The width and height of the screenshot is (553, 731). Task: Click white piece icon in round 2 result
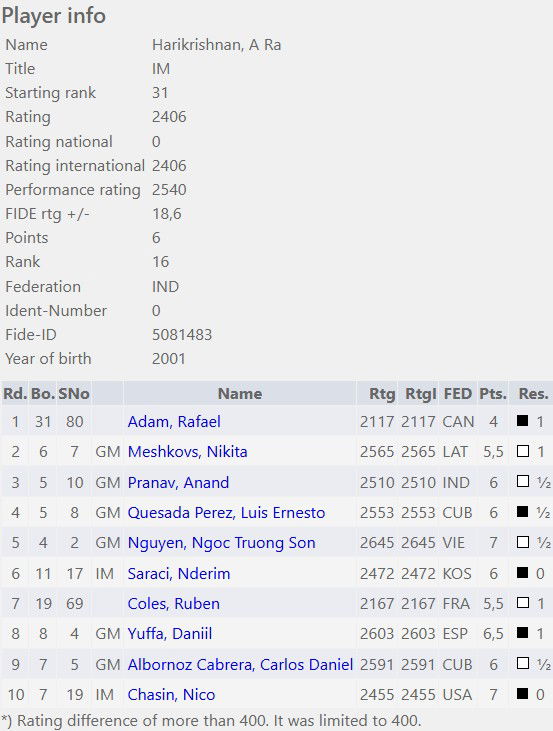tap(523, 451)
